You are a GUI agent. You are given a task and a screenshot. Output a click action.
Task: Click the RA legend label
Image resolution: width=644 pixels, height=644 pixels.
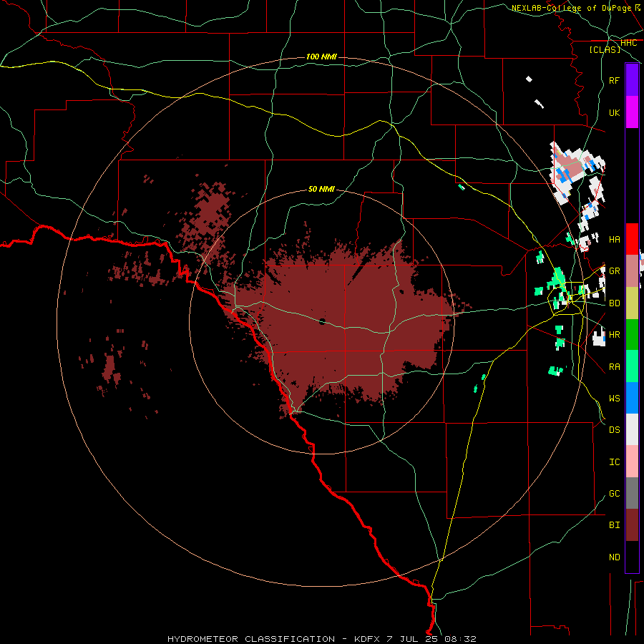614,367
